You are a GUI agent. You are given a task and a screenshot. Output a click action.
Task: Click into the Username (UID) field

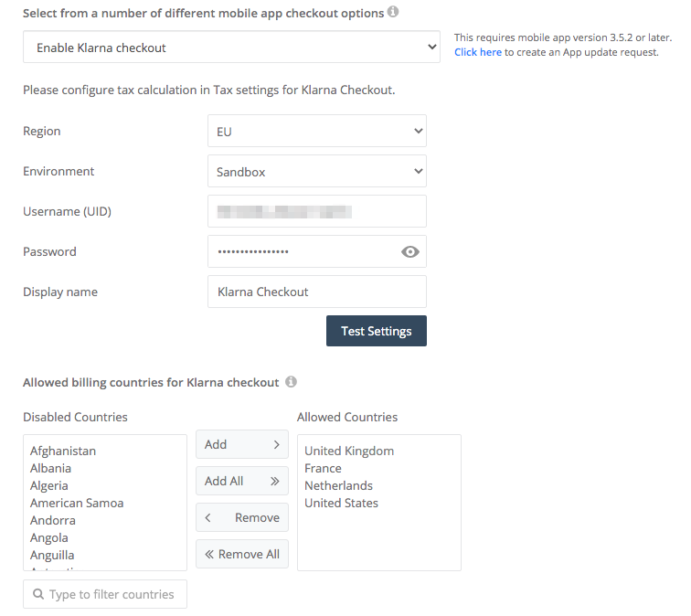[x=316, y=212]
